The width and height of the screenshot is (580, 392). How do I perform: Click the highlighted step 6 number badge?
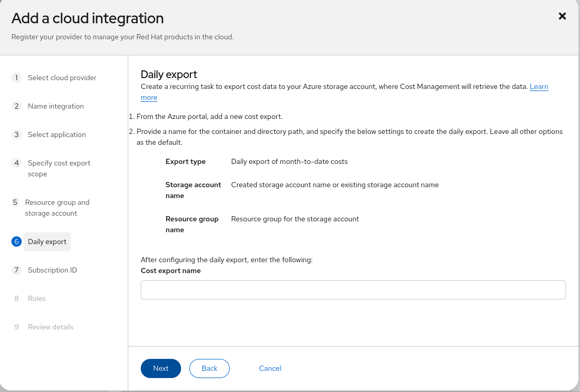pos(17,242)
